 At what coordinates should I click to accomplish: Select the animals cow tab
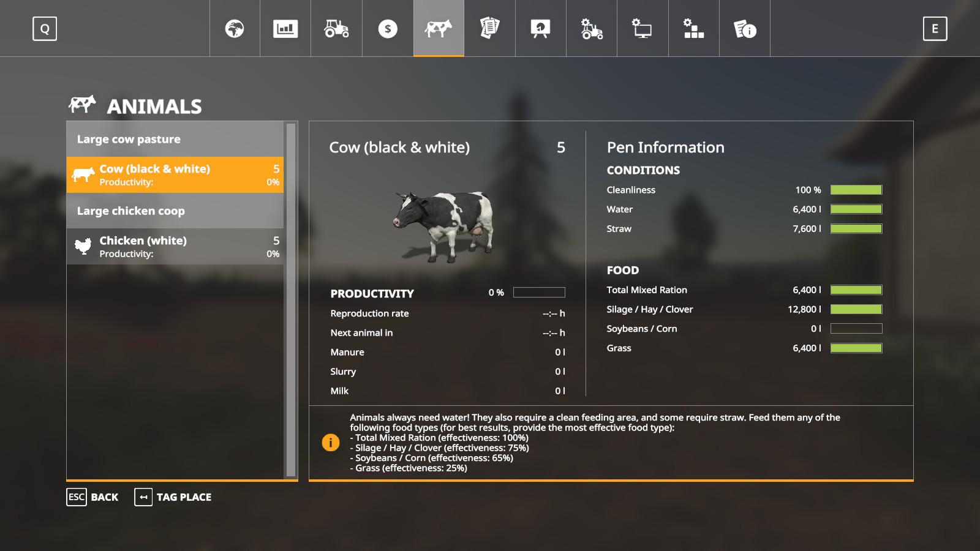click(439, 29)
